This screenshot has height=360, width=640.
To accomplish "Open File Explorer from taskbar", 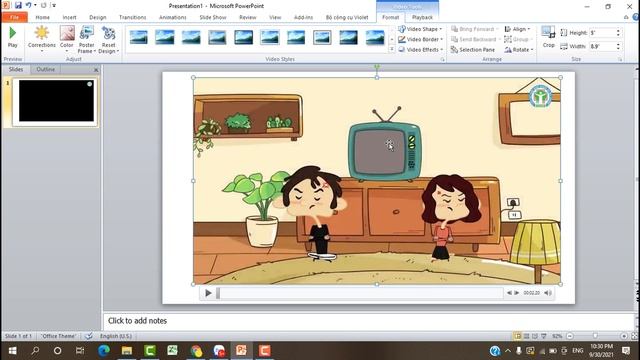I will point(127,351).
